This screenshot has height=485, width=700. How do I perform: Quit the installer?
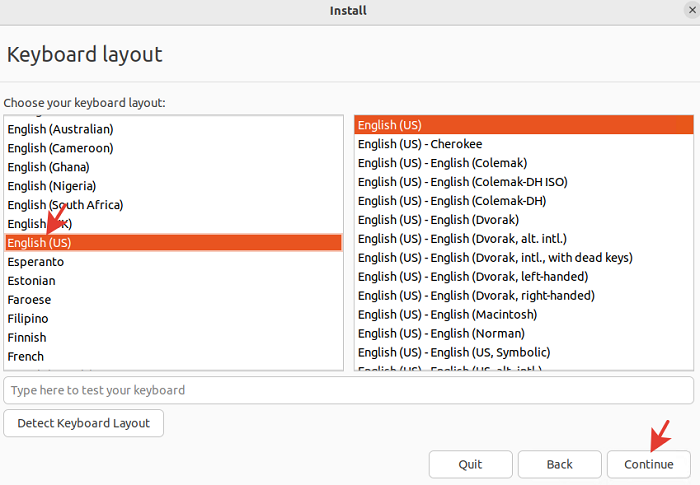(x=471, y=464)
